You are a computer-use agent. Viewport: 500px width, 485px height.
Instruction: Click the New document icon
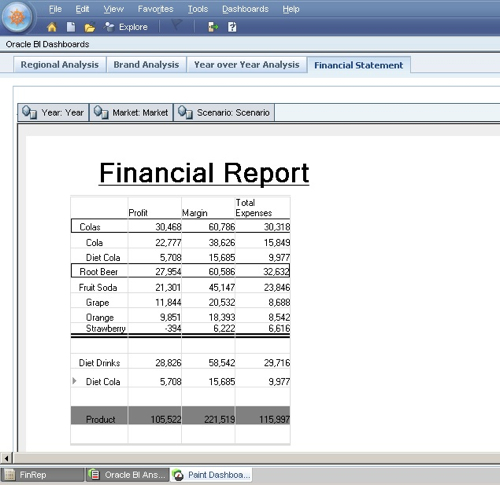click(x=71, y=27)
